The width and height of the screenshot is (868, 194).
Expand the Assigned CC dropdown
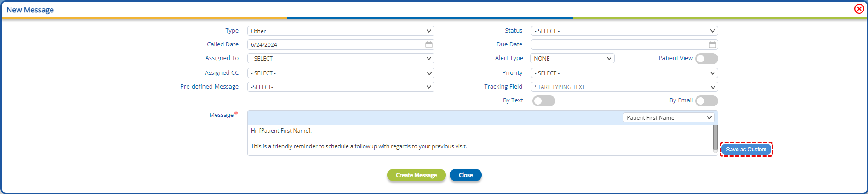tap(341, 73)
